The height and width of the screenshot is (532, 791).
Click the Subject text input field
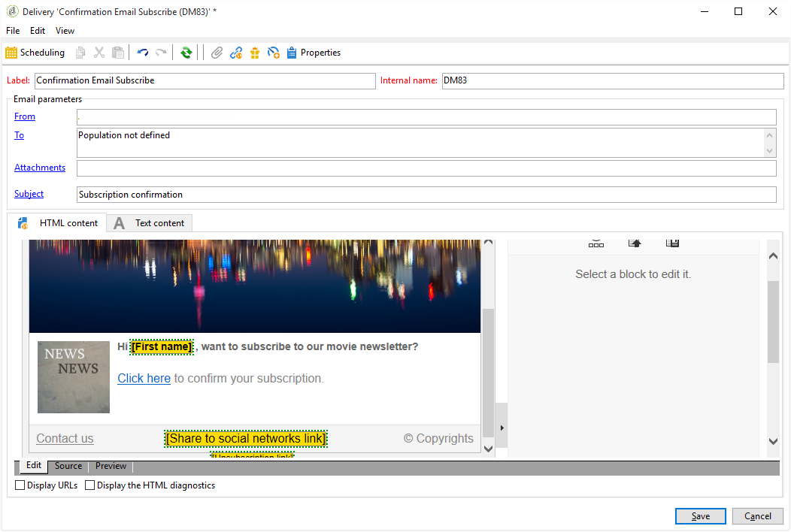[426, 195]
